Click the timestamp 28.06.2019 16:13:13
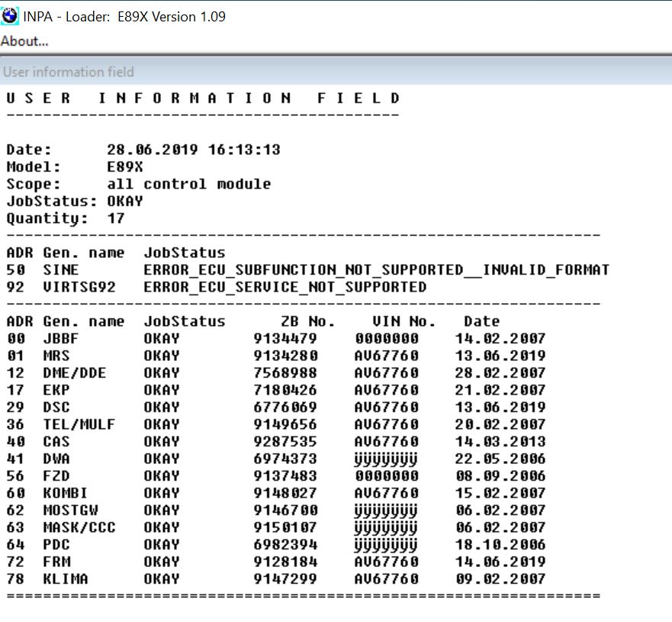This screenshot has height=622, width=672. tap(194, 150)
